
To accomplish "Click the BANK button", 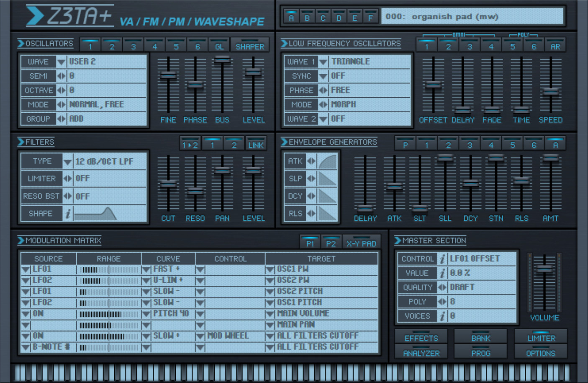I will (x=481, y=337).
